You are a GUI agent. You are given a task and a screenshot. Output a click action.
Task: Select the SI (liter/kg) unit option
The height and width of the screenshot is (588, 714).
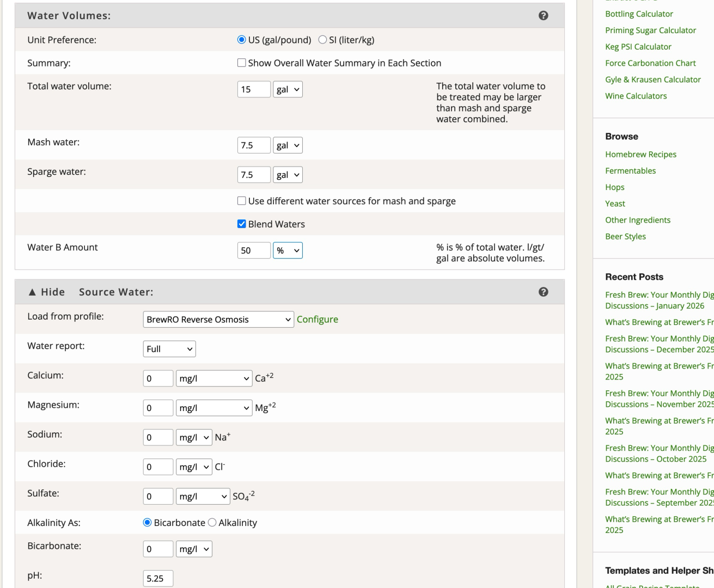pos(323,40)
